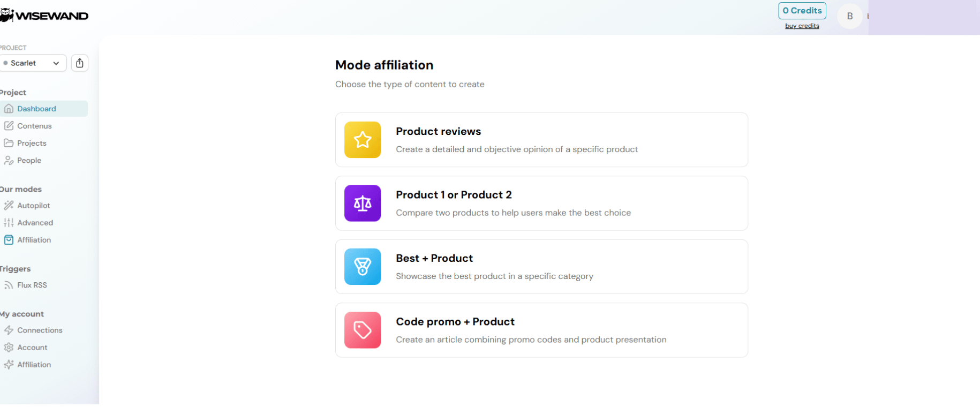Image resolution: width=980 pixels, height=407 pixels.
Task: Select Advanced mode in sidebar
Action: [35, 223]
